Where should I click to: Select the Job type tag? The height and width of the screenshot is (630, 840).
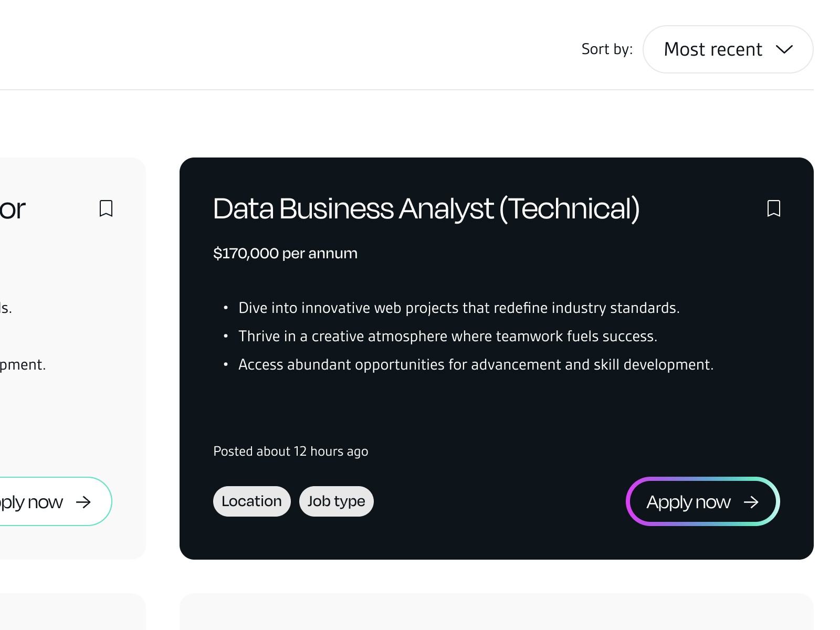[336, 501]
